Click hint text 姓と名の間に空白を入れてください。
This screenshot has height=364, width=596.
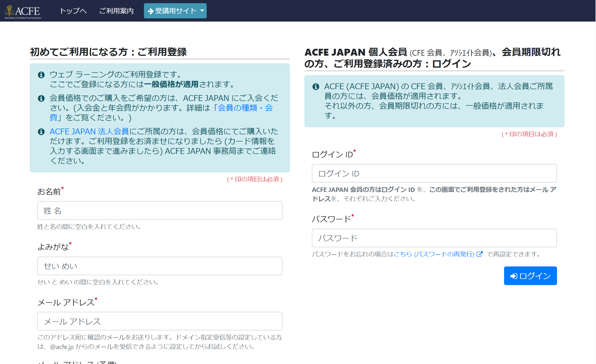pos(90,226)
